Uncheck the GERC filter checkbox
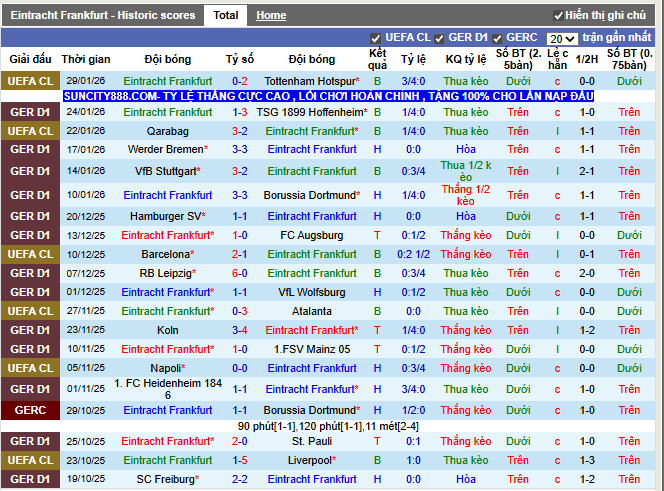 pyautogui.click(x=497, y=39)
